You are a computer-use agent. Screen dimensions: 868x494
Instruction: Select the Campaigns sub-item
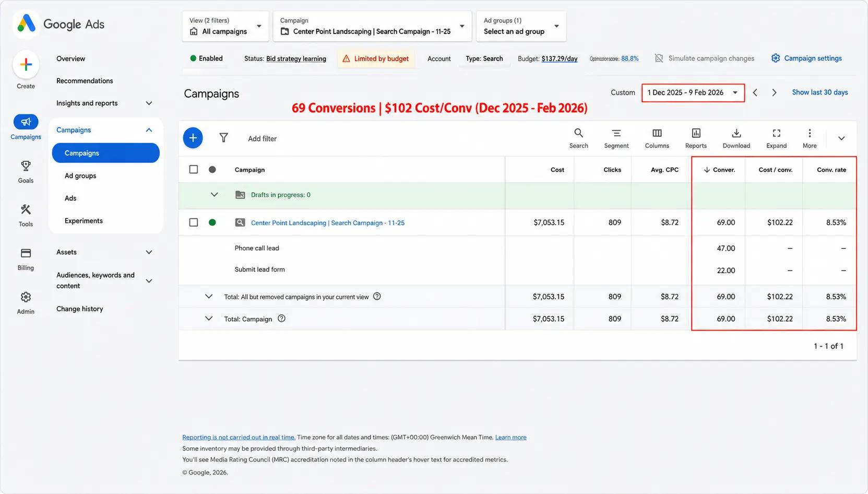106,153
